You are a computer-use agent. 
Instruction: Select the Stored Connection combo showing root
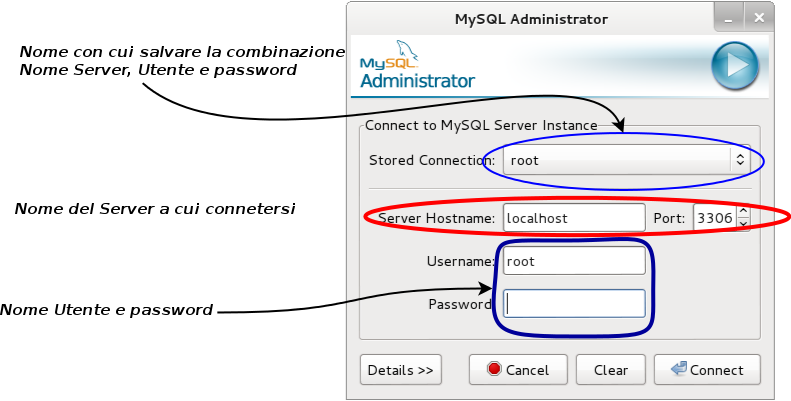point(627,160)
